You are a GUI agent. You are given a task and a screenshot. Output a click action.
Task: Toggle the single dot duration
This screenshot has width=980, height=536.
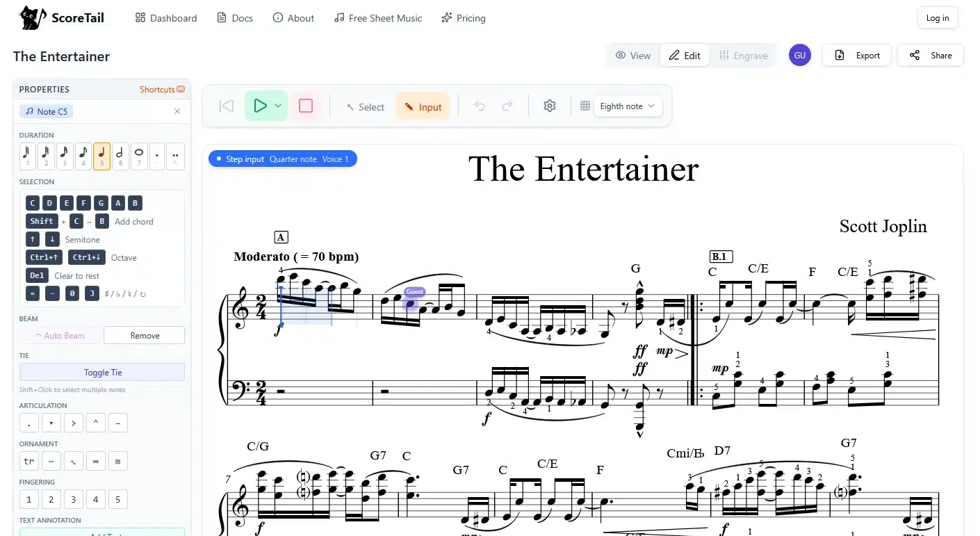(x=157, y=156)
